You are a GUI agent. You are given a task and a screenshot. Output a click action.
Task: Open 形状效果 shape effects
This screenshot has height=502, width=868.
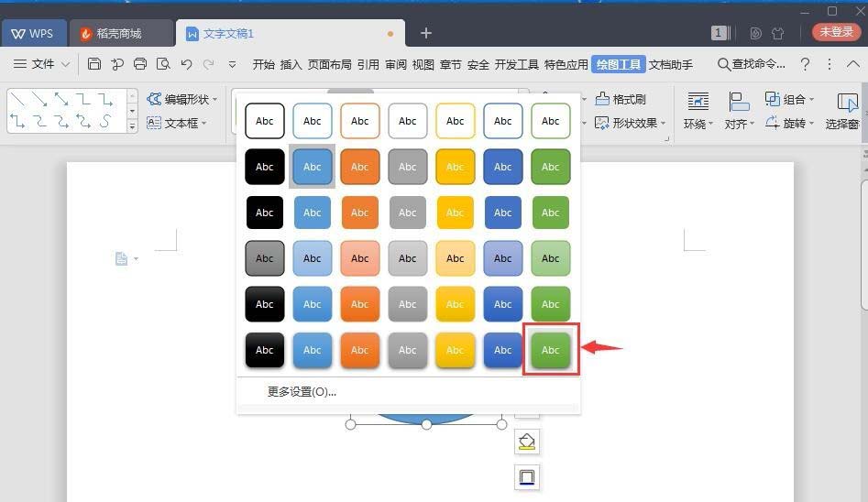pos(631,123)
